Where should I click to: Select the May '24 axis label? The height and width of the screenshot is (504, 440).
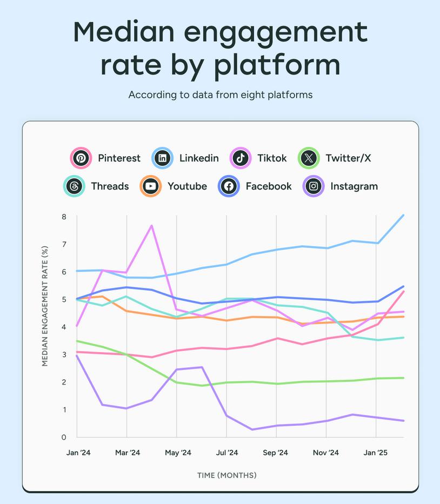click(x=178, y=453)
